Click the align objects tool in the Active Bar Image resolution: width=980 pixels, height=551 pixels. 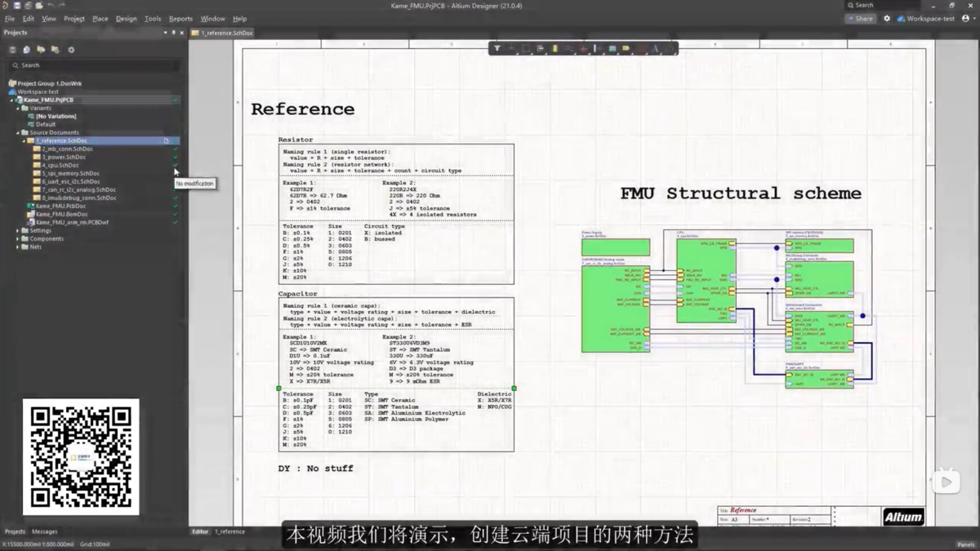(x=541, y=49)
